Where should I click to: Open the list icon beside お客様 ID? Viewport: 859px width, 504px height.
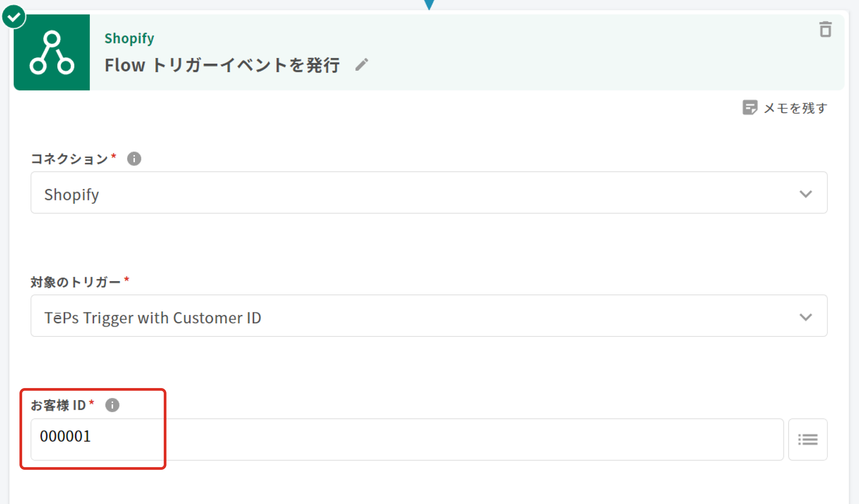tap(808, 440)
